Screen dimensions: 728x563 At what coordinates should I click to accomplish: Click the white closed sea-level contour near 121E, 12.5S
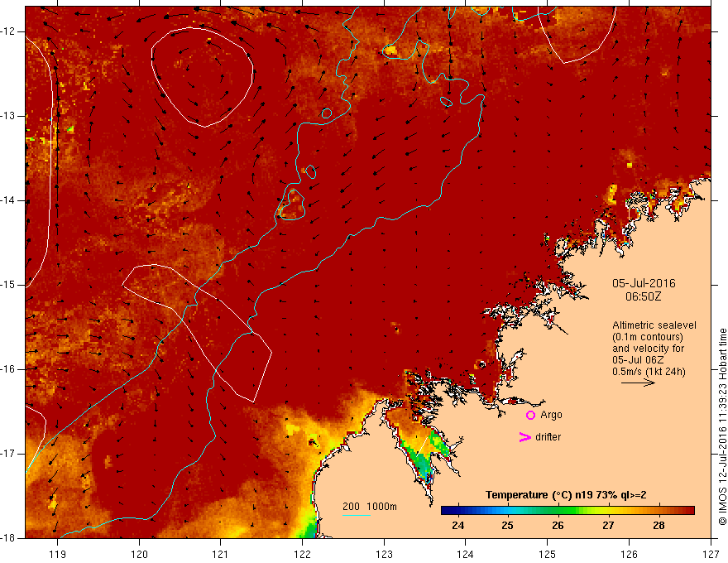click(203, 77)
